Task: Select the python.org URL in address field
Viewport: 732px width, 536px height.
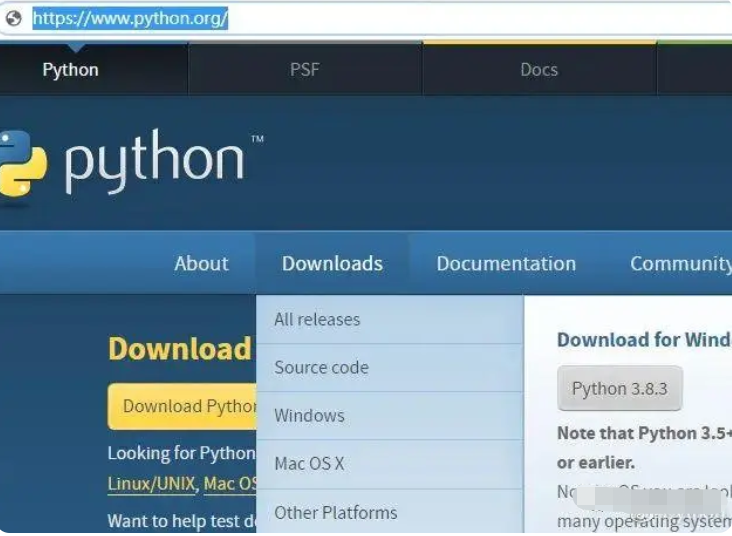Action: tap(130, 19)
